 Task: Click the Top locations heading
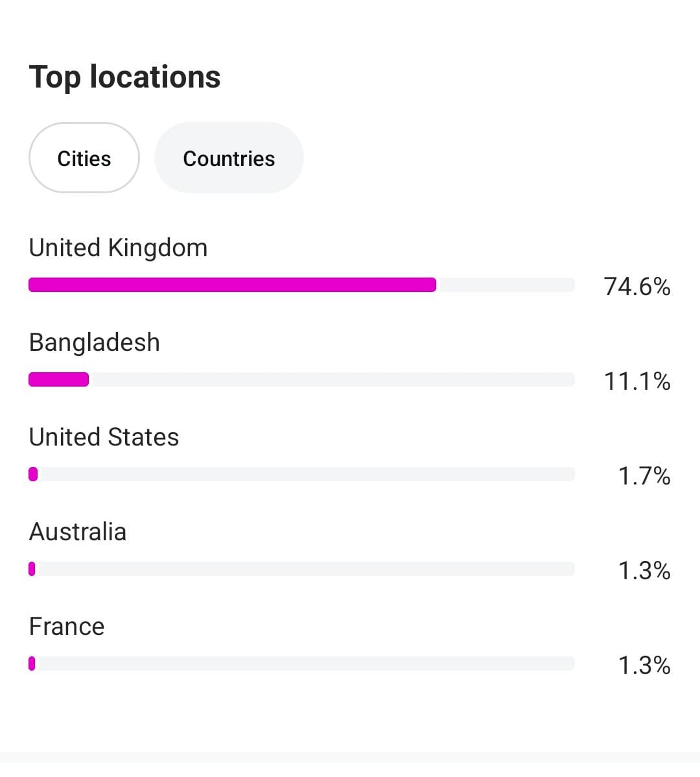tap(125, 77)
